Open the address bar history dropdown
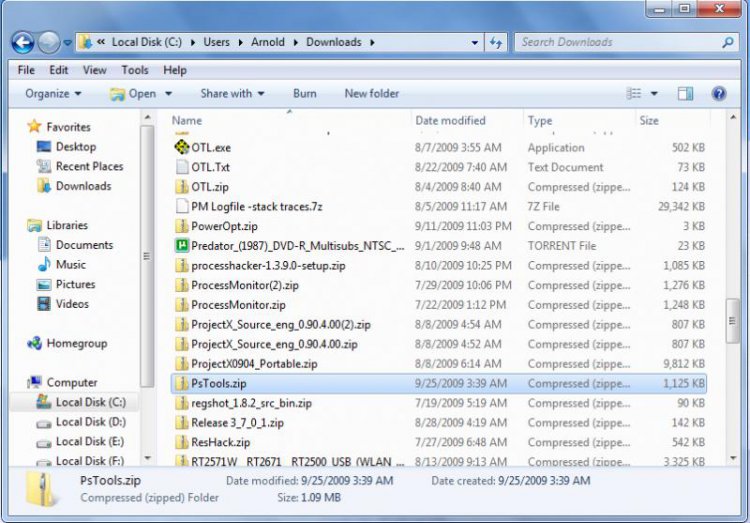Screen dimensions: 750x523 (x=474, y=43)
